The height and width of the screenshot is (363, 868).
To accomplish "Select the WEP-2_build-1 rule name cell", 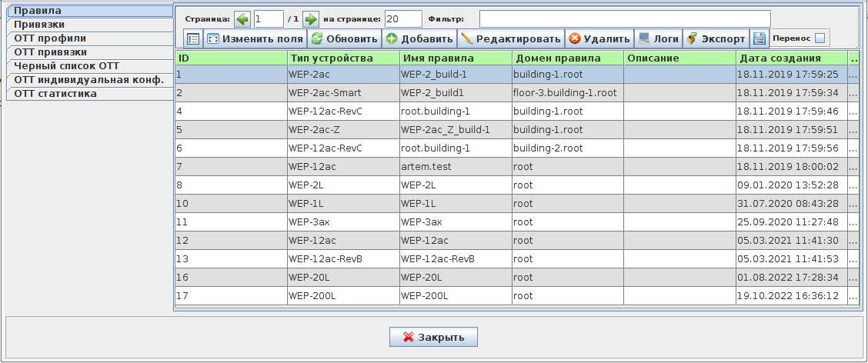I will point(456,74).
